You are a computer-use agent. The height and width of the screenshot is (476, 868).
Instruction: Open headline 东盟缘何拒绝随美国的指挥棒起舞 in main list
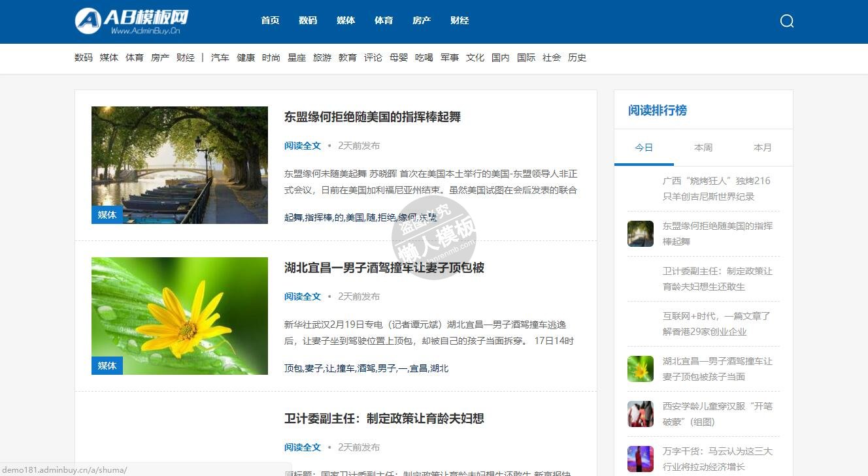(x=373, y=117)
